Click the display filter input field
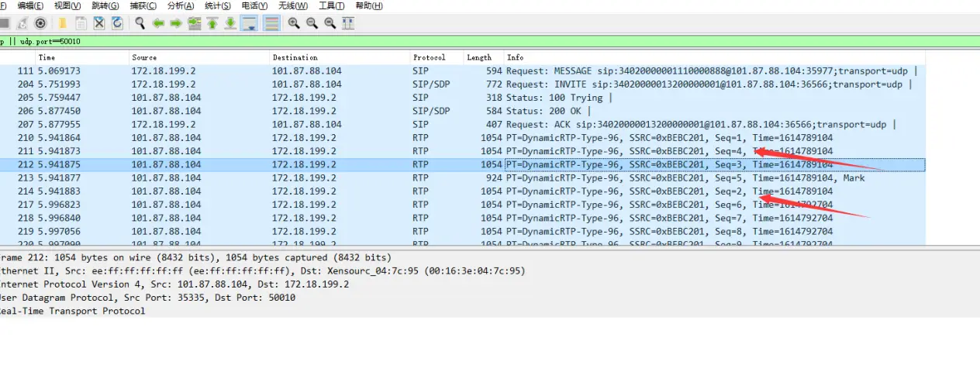Image resolution: width=980 pixels, height=379 pixels. point(465,41)
